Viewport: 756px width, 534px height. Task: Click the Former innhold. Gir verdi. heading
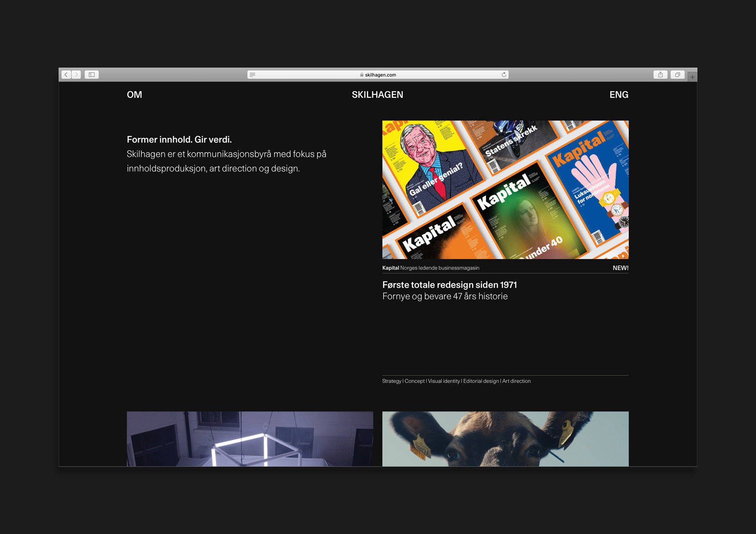pos(179,140)
